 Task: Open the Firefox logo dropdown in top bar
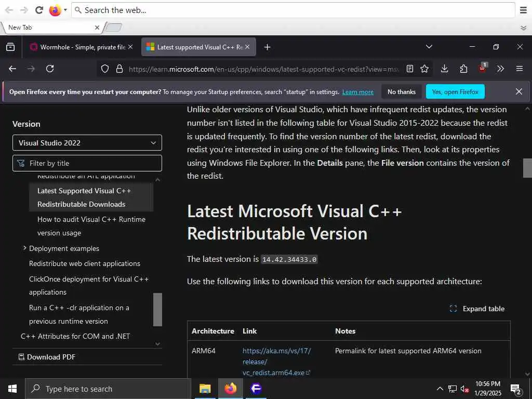click(x=58, y=10)
